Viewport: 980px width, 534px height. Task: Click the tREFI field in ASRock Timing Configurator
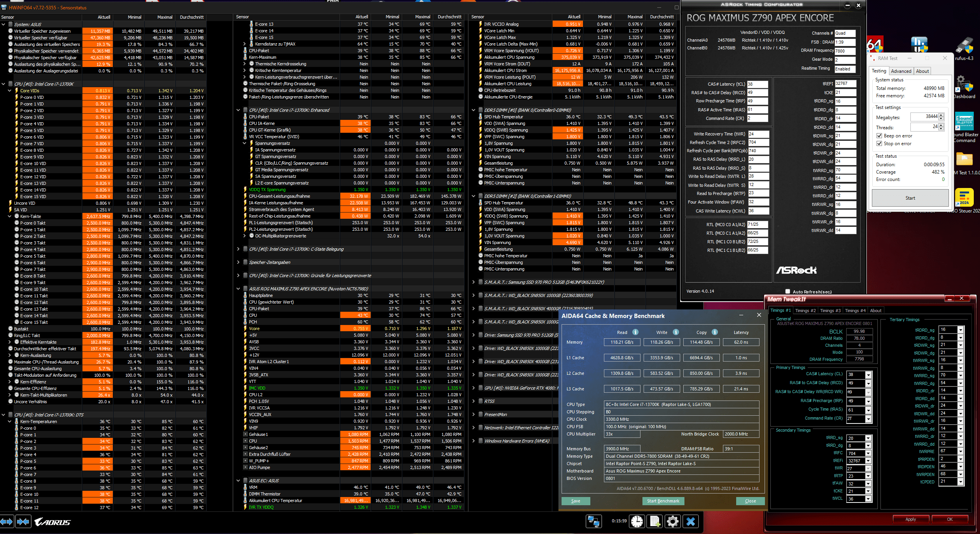coord(845,84)
